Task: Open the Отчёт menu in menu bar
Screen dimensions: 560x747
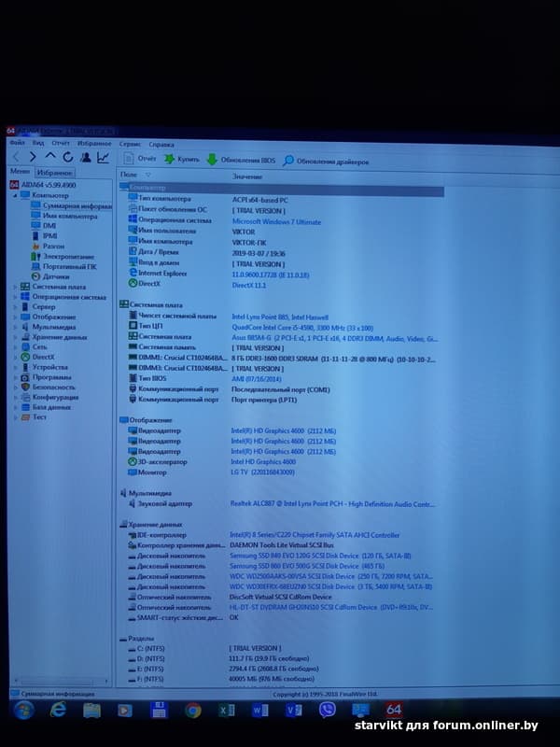Action: tap(61, 143)
